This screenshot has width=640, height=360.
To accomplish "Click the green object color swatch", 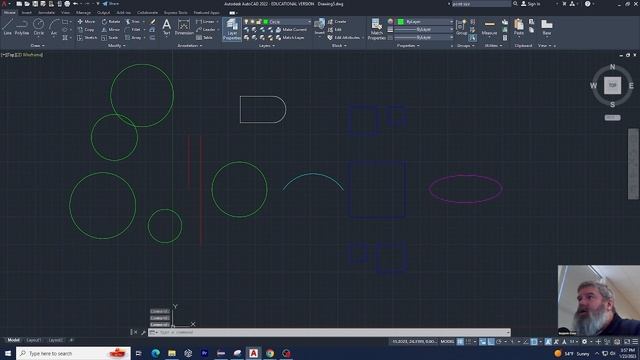I will pos(401,22).
